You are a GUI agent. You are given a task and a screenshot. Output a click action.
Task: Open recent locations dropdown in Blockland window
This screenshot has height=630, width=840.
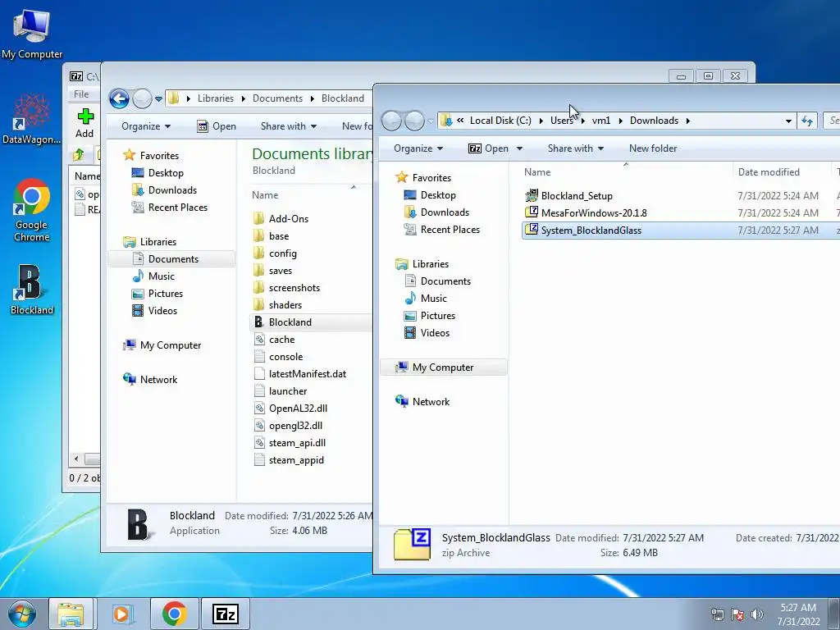pos(158,99)
